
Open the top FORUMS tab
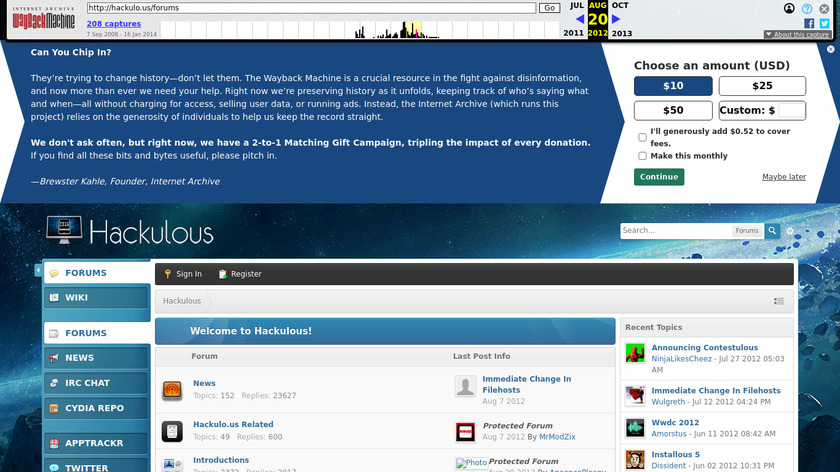coord(97,273)
